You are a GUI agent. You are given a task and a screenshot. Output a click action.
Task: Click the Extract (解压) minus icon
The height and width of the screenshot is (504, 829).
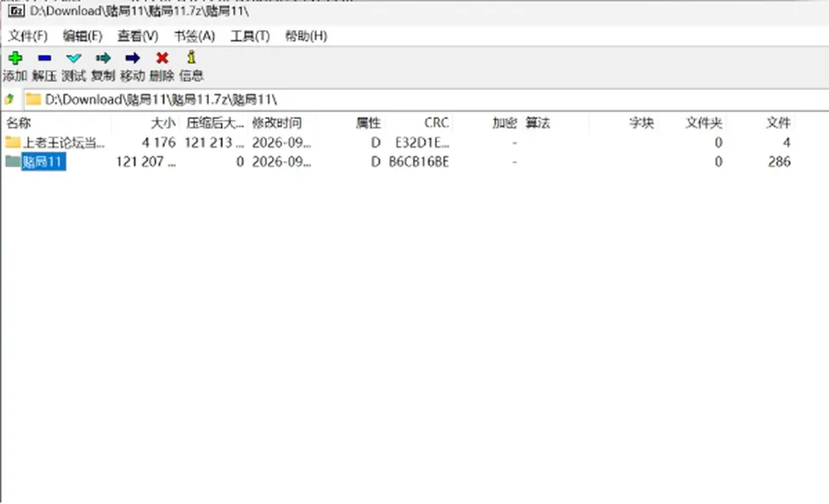point(44,58)
